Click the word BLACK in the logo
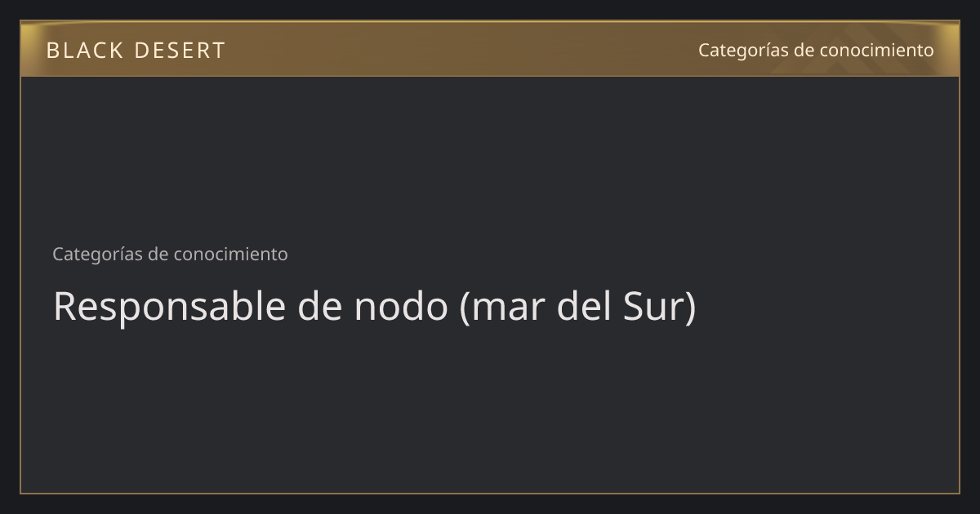This screenshot has height=514, width=980. (x=82, y=51)
